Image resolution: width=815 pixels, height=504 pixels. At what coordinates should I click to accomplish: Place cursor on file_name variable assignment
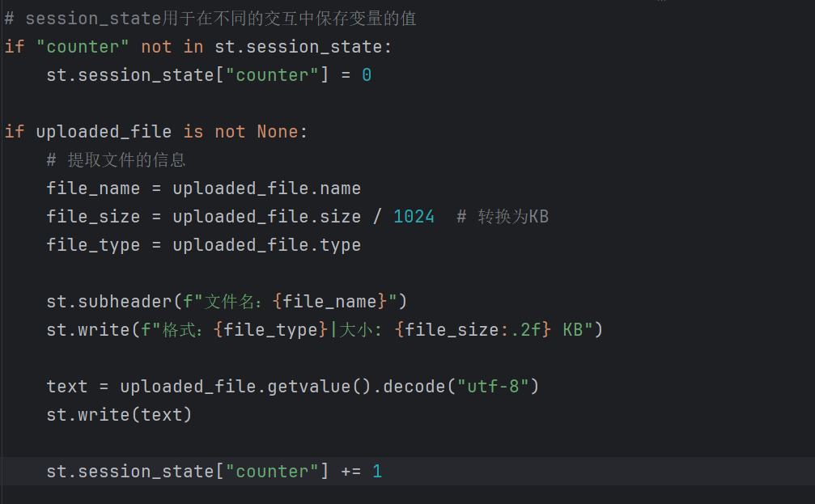coord(93,188)
